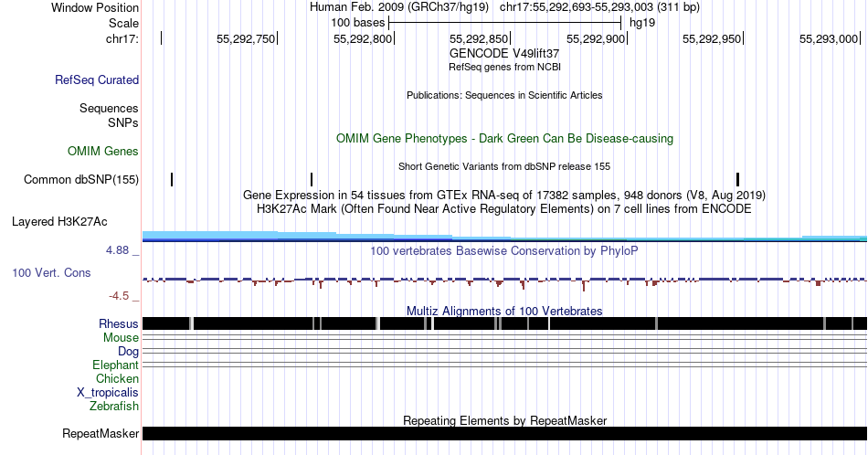Open the 100 Vert. Cons track label
The image size is (868, 455).
click(51, 272)
